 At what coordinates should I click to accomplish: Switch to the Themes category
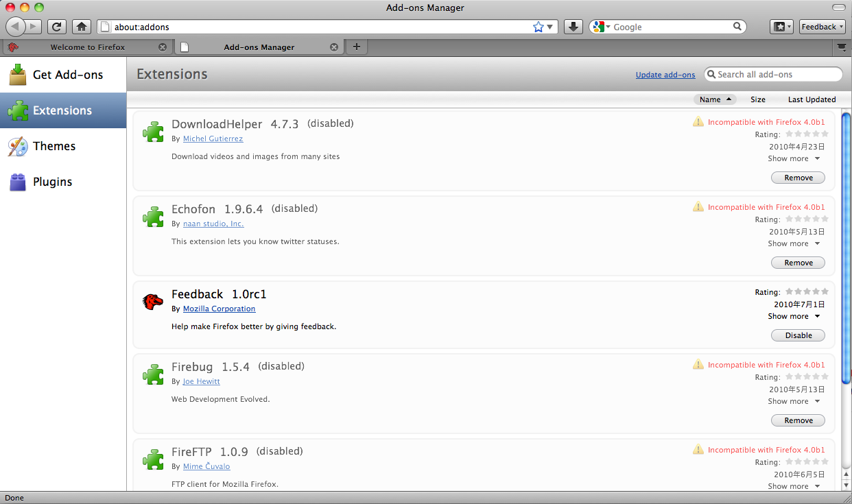[63, 146]
